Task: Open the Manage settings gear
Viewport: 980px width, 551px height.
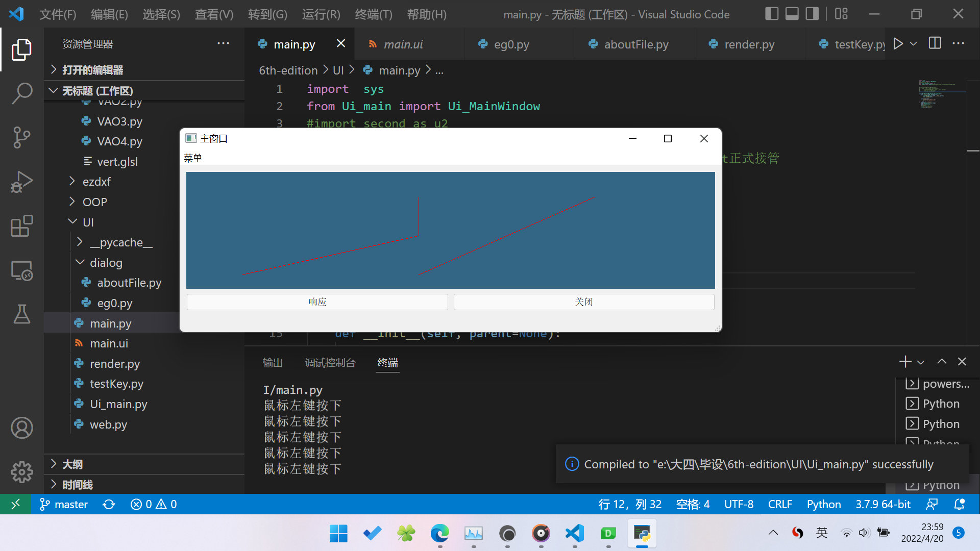Action: click(21, 472)
